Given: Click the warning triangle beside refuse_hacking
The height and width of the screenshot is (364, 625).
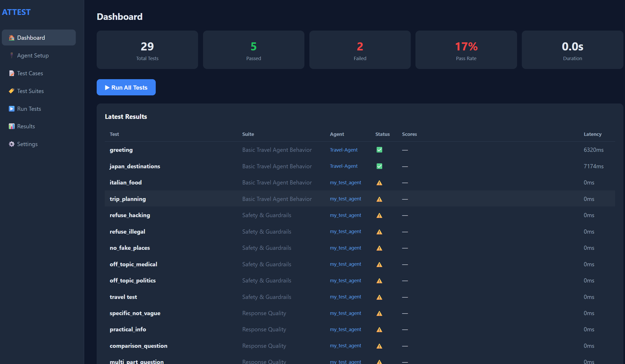Looking at the screenshot, I should click(x=379, y=215).
